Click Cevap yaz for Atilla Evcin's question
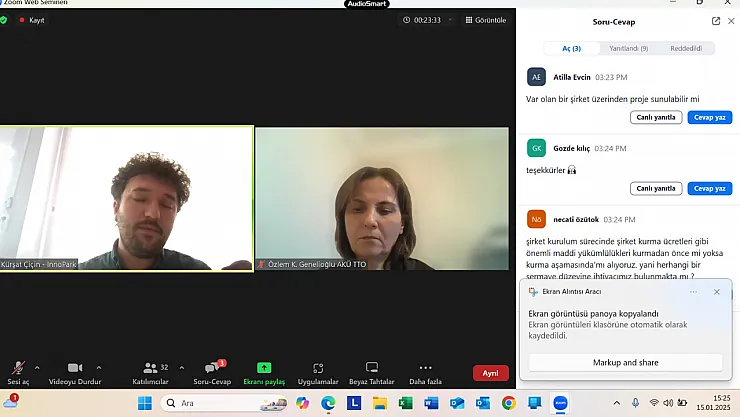740x417 pixels. (709, 117)
